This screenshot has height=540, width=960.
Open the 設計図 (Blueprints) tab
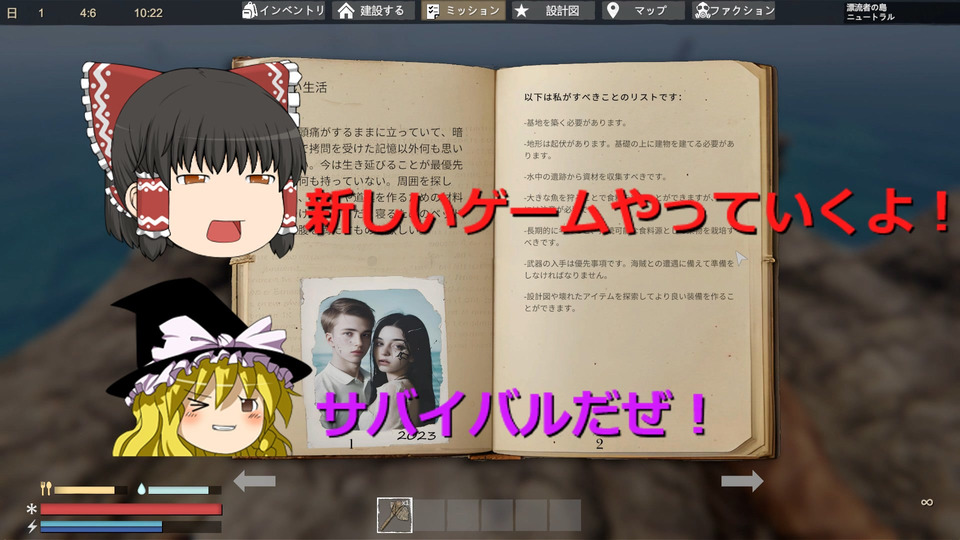553,10
